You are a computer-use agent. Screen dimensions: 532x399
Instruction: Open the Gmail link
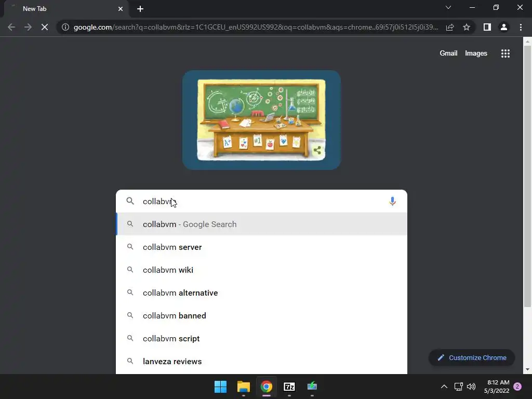(x=448, y=54)
